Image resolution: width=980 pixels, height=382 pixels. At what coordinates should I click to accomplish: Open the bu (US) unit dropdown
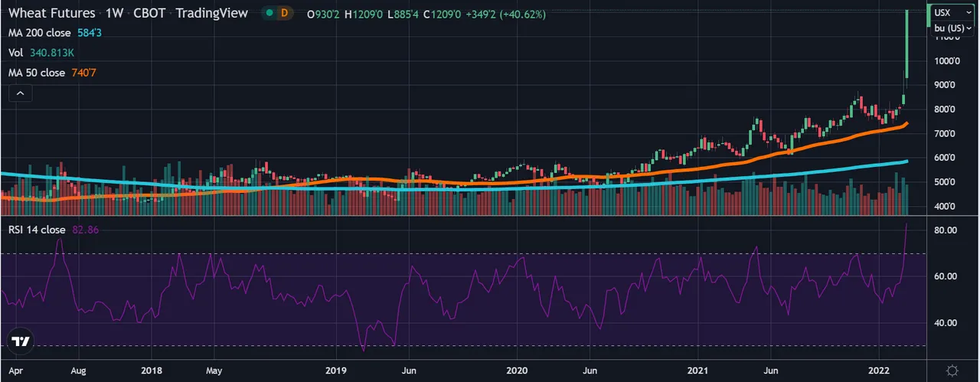[952, 28]
